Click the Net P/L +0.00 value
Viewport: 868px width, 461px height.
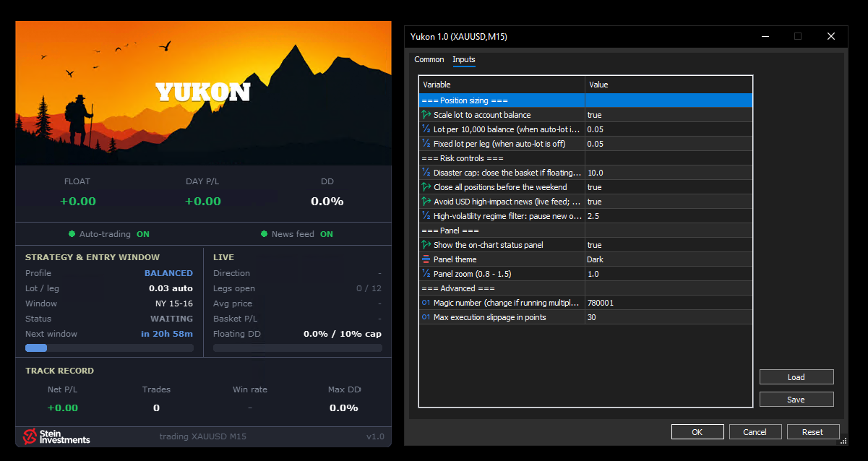[62, 408]
